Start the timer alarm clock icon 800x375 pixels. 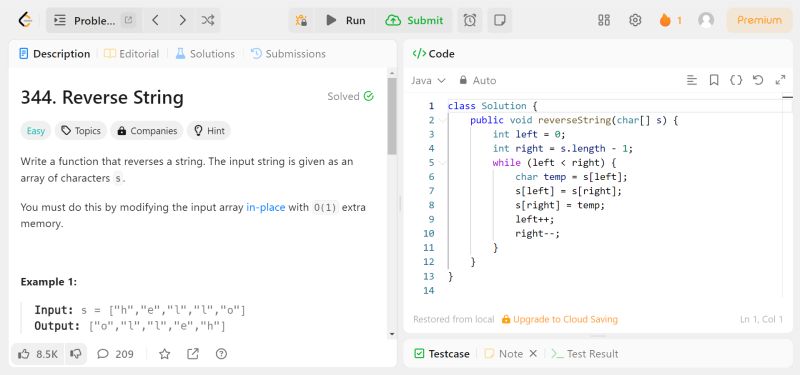tap(470, 20)
